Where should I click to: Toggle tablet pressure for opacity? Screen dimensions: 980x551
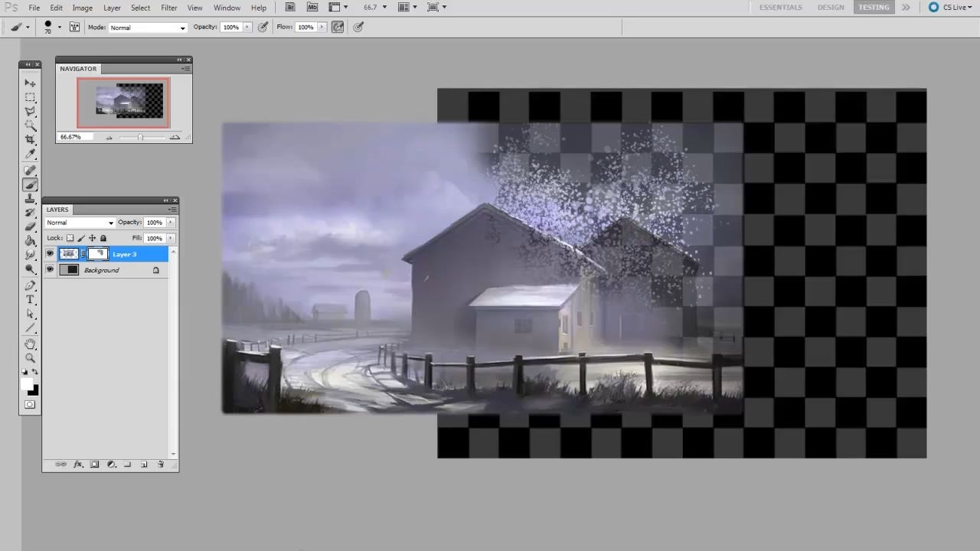pyautogui.click(x=263, y=27)
